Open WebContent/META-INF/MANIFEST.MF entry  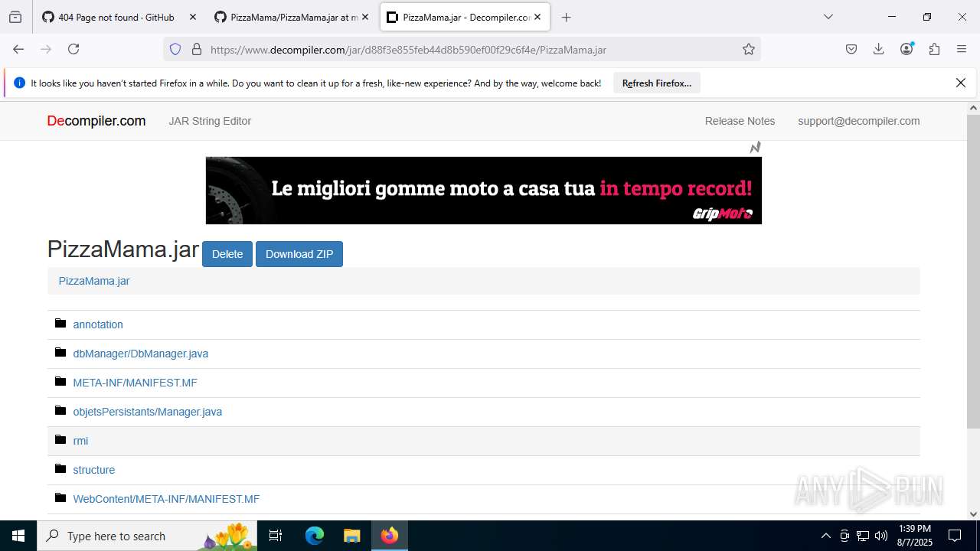[x=167, y=499]
